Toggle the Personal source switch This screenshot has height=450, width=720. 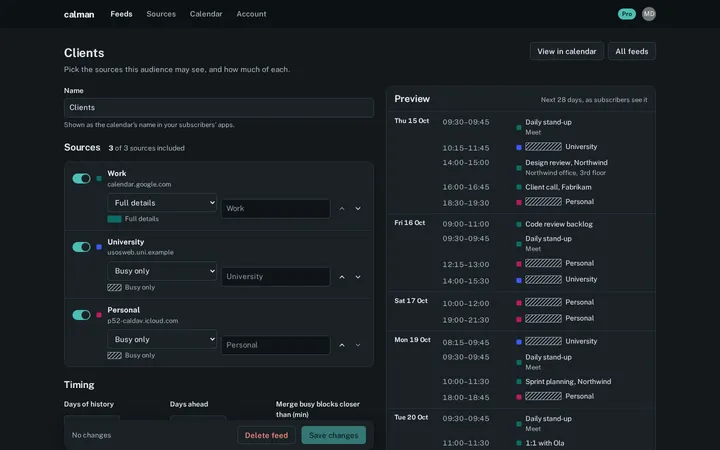click(82, 315)
